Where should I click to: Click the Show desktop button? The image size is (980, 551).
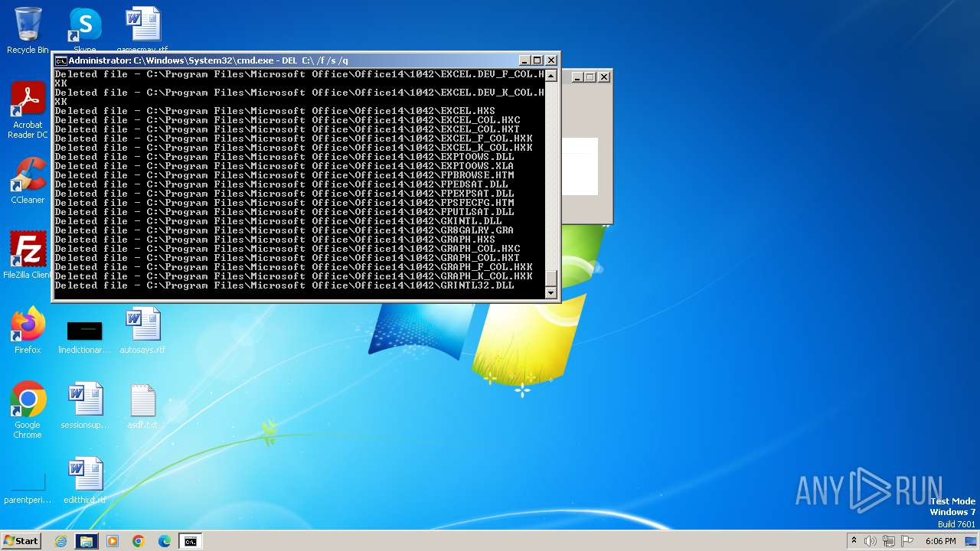pos(972,541)
